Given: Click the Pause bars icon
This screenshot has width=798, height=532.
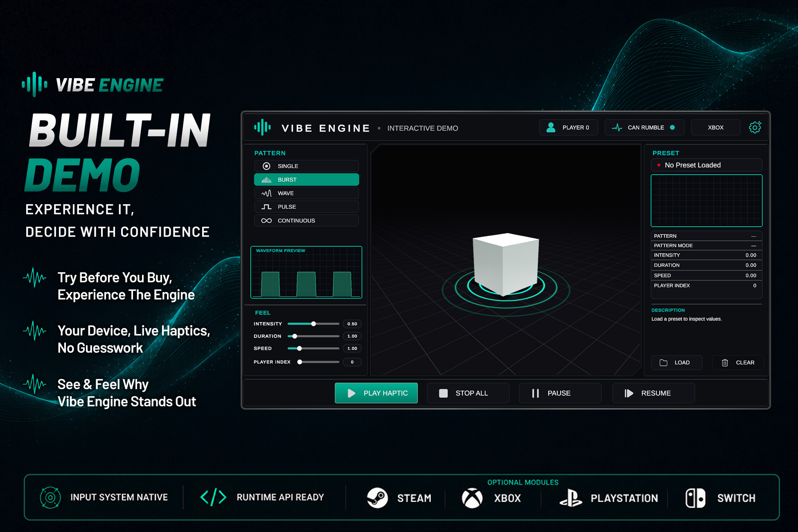Looking at the screenshot, I should tap(535, 393).
